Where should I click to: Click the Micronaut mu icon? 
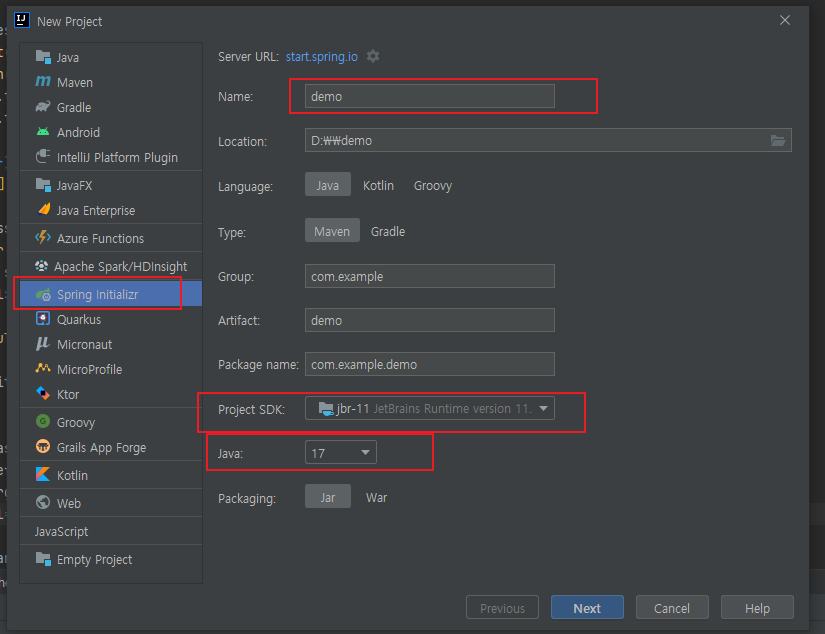click(x=43, y=344)
